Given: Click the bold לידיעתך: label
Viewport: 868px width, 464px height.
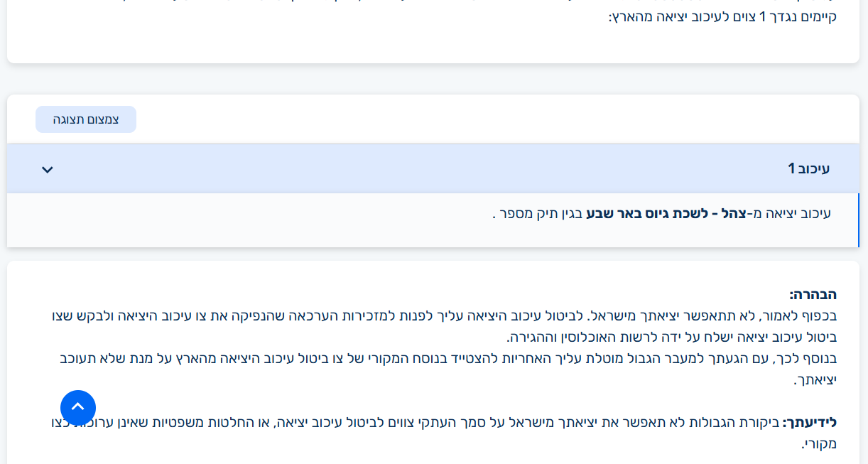Looking at the screenshot, I should click(x=809, y=423).
